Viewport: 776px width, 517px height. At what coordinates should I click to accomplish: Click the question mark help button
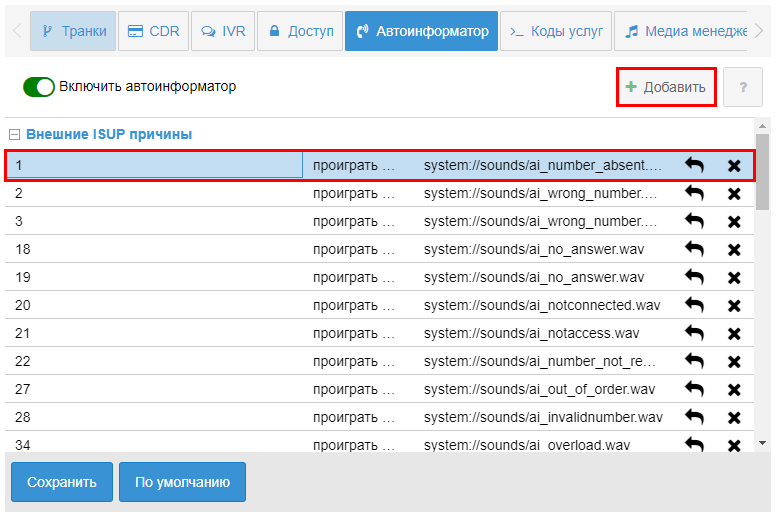743,87
